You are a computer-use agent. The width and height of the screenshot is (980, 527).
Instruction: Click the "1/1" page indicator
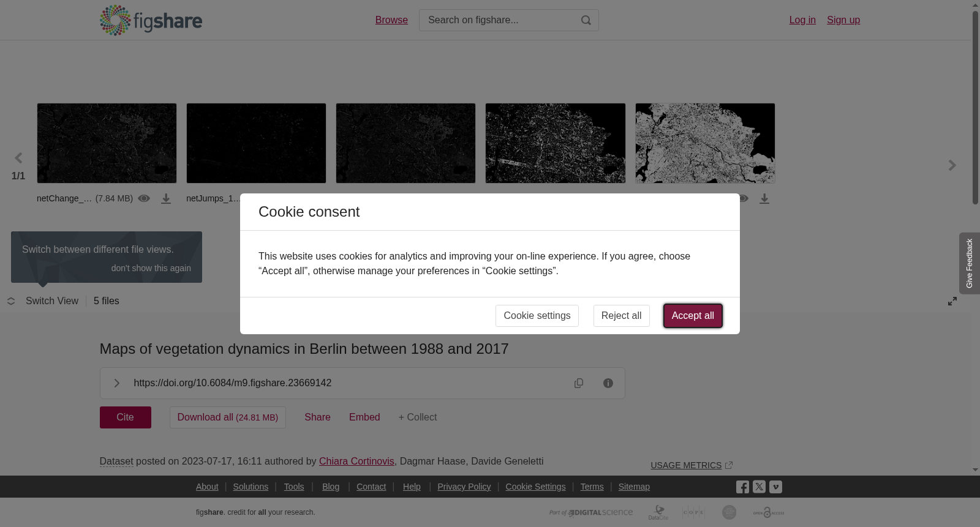pos(18,176)
